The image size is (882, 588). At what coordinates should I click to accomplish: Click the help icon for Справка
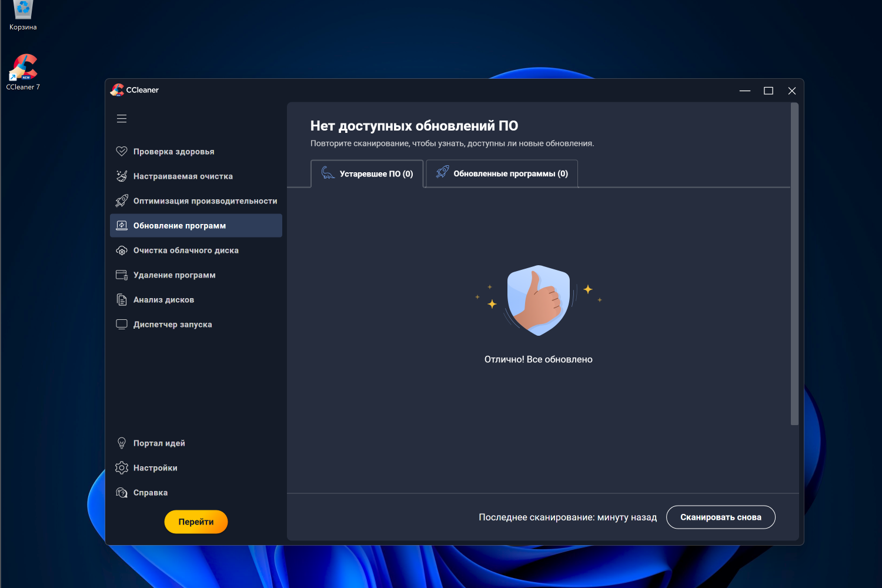click(x=122, y=493)
